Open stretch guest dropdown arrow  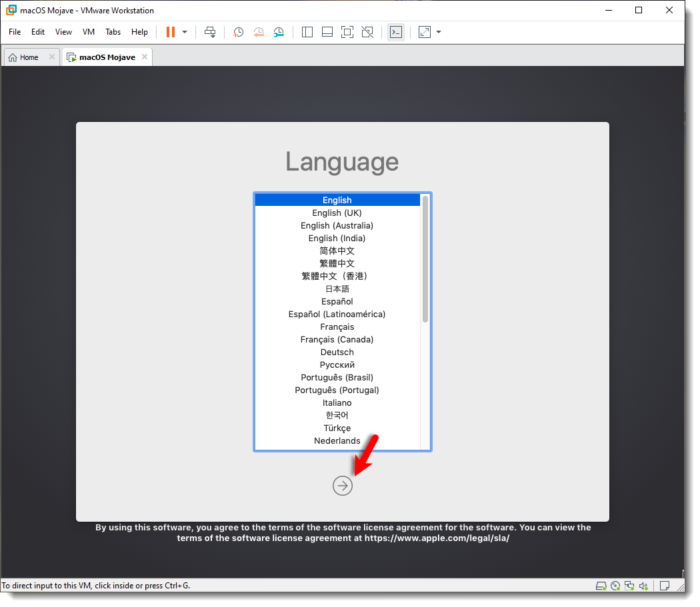coord(439,32)
